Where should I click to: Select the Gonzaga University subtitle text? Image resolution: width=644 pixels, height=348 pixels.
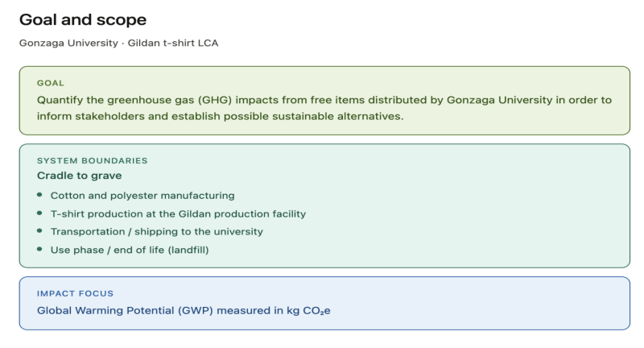click(118, 43)
